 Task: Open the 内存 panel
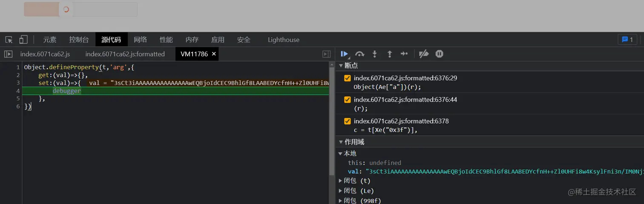[x=192, y=40]
